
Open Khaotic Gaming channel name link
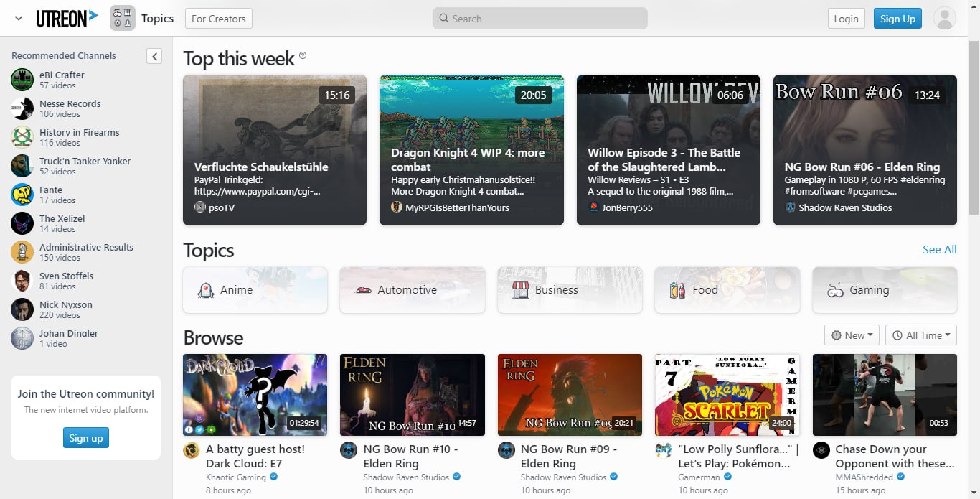(236, 477)
